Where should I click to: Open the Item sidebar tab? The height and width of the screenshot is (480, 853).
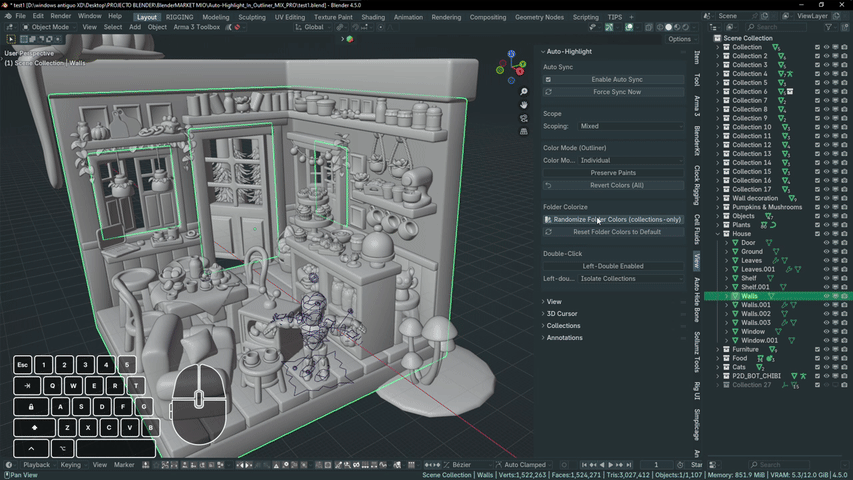[x=697, y=57]
